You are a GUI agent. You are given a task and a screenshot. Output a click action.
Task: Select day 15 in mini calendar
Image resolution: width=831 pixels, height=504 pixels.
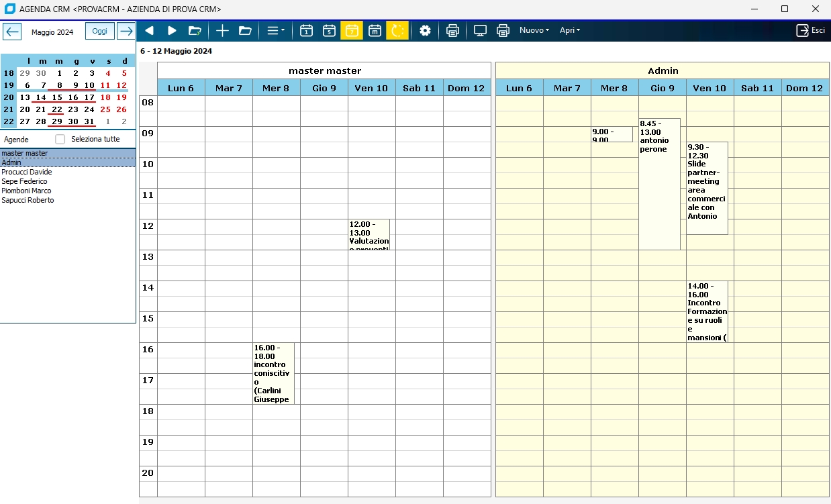point(57,97)
